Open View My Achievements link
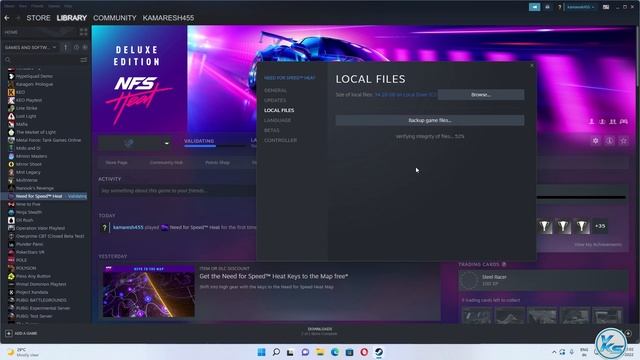Image resolution: width=640 pixels, height=360 pixels. pyautogui.click(x=598, y=244)
